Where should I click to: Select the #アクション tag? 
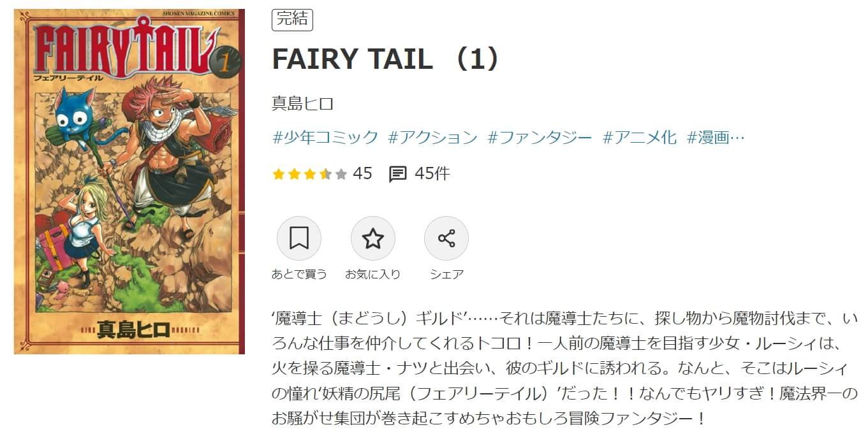coord(432,137)
